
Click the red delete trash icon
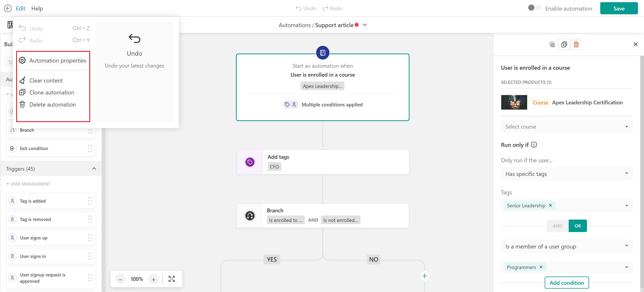point(576,45)
